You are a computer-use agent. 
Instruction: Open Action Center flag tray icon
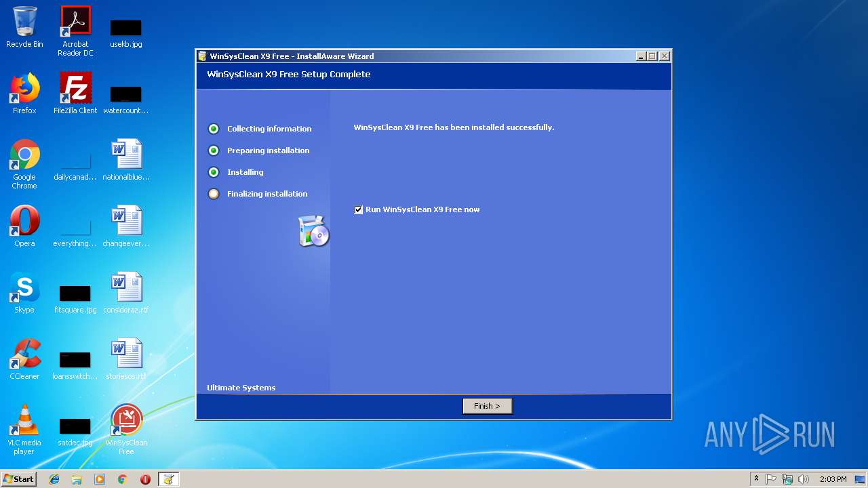[771, 479]
